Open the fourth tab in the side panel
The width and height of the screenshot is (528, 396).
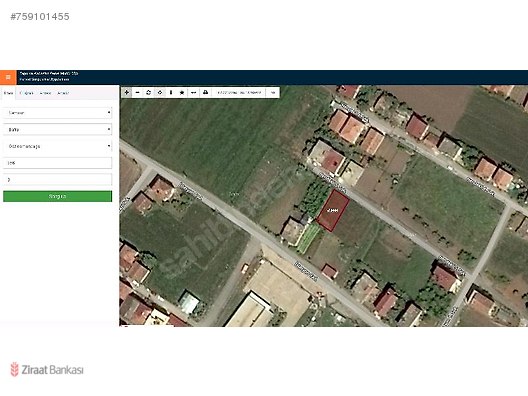(63, 93)
